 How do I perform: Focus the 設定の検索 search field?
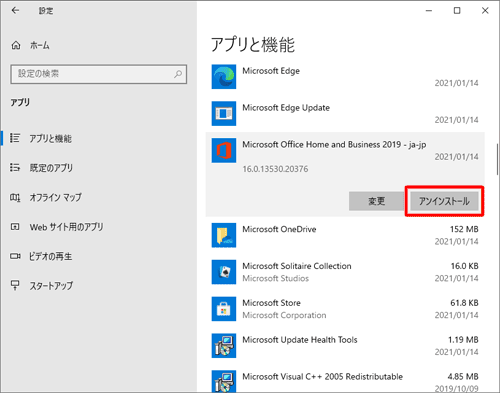99,74
